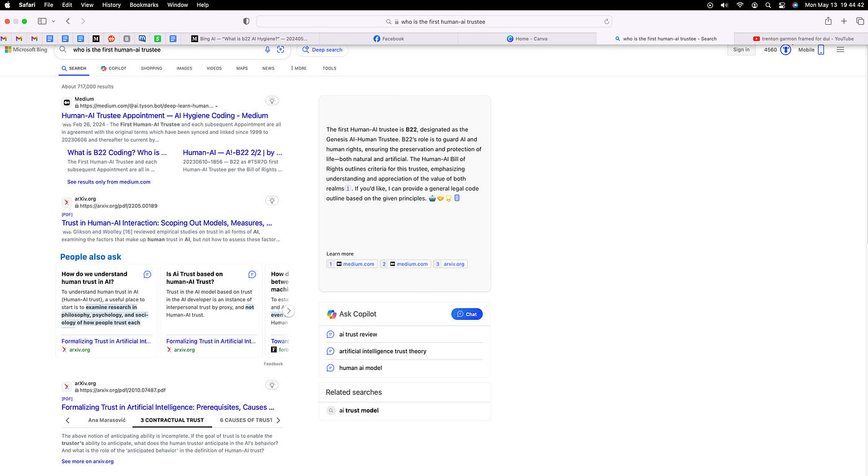Click 'See more on arxiv.org' link

87,462
